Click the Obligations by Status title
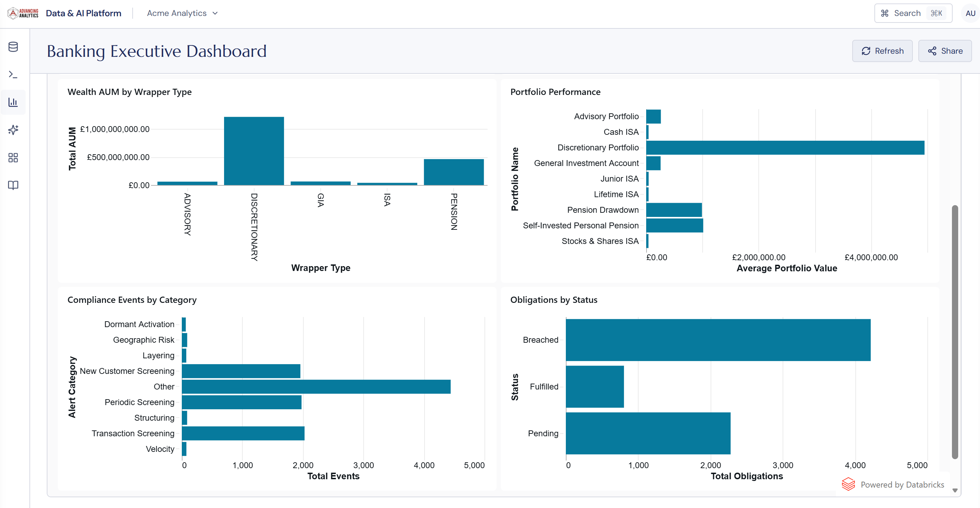The height and width of the screenshot is (508, 980). (x=553, y=300)
